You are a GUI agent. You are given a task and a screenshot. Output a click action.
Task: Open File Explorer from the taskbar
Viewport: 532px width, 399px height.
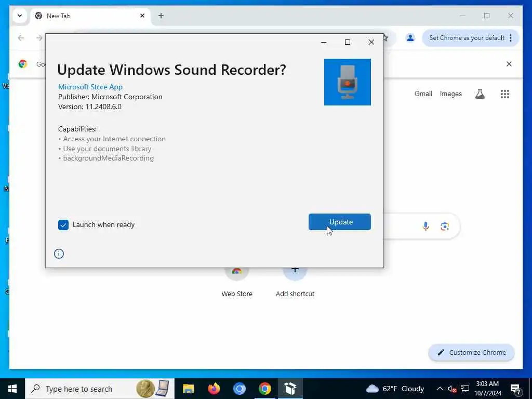tap(188, 389)
